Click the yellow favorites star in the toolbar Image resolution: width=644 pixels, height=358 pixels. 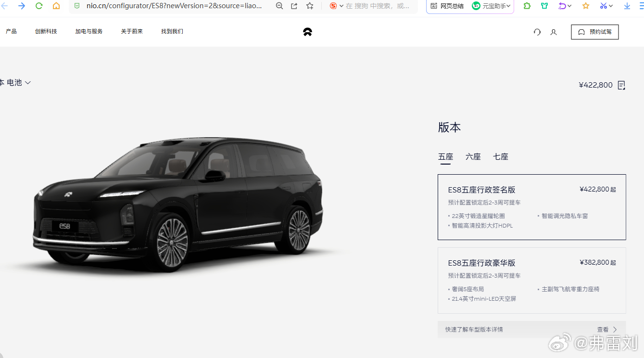[586, 6]
